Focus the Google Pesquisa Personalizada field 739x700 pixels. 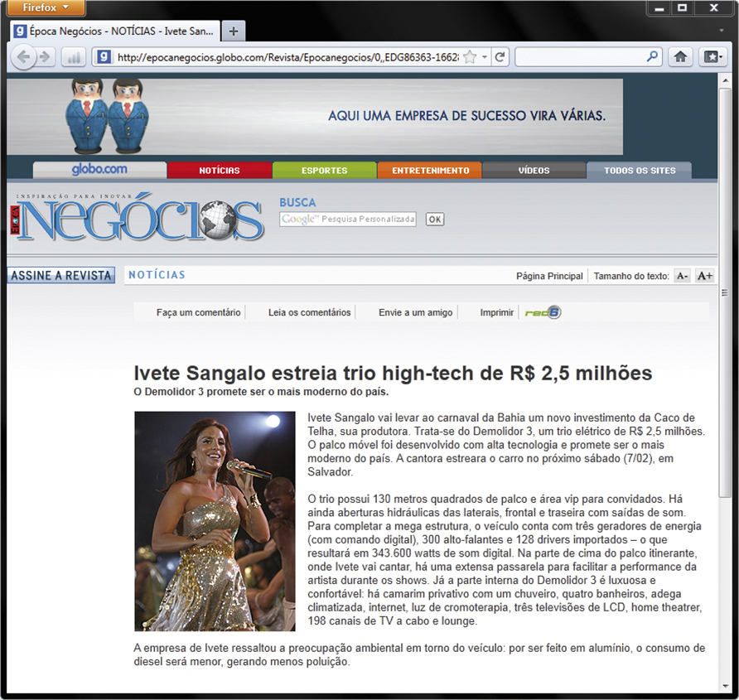(348, 220)
